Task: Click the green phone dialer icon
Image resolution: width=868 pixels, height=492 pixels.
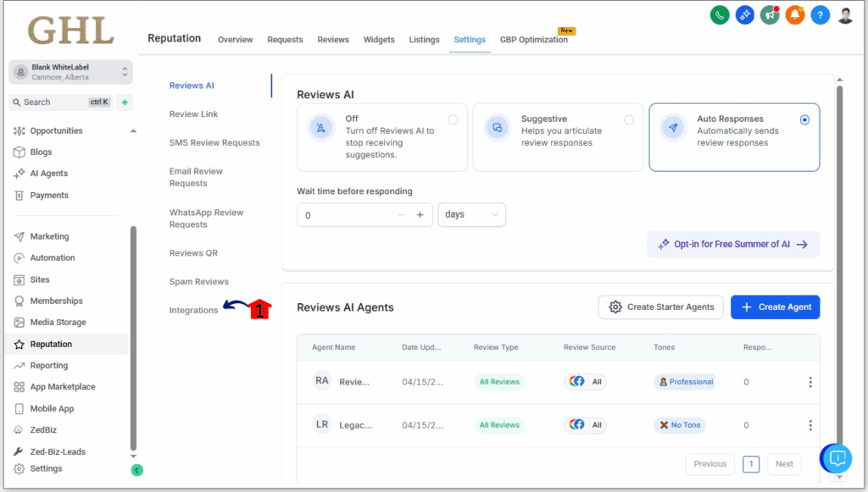Action: [x=720, y=15]
